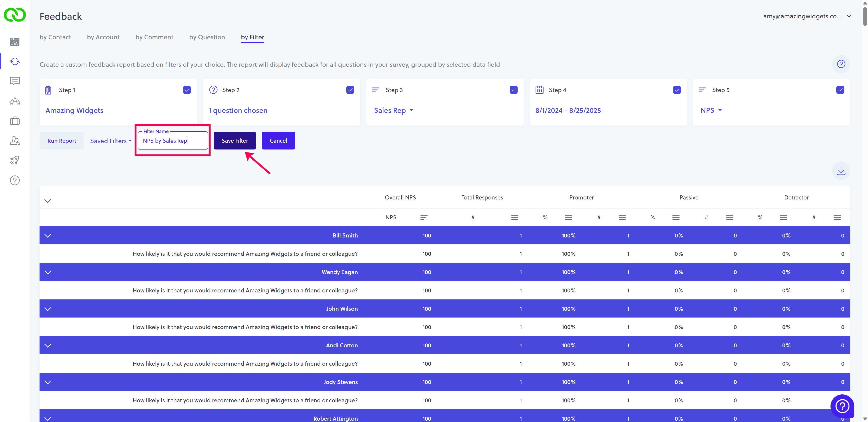This screenshot has width=868, height=422.
Task: Click the Total Responses column header
Action: 482,197
